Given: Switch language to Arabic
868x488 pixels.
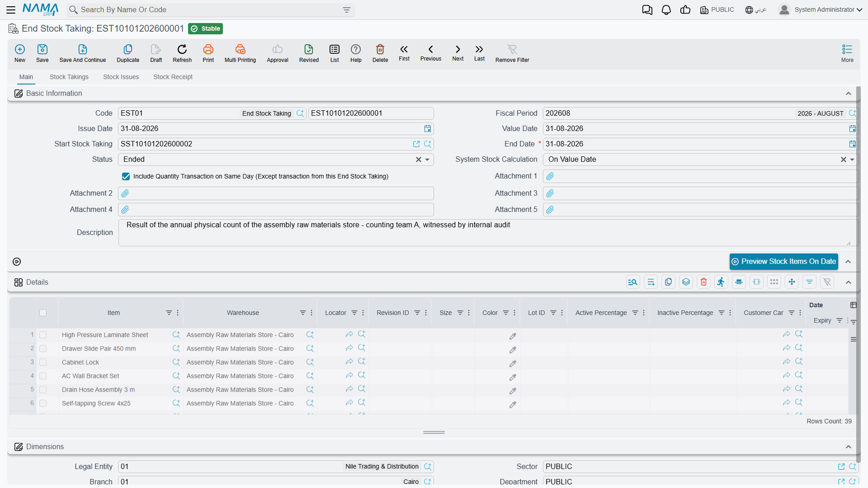Looking at the screenshot, I should 756,9.
